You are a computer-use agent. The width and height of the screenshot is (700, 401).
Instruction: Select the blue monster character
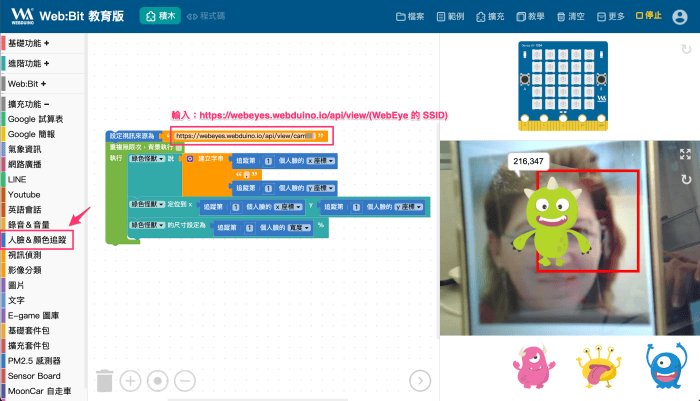[x=666, y=365]
